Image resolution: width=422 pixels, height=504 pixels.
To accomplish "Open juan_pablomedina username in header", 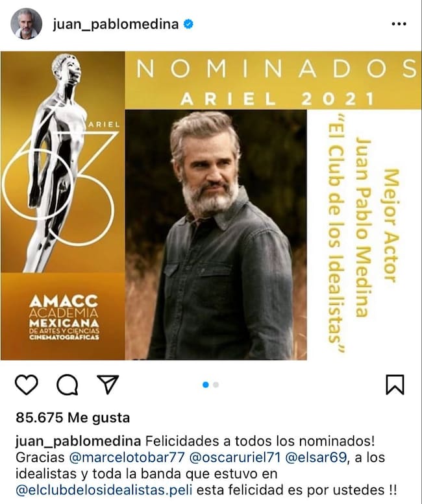I will click(116, 24).
